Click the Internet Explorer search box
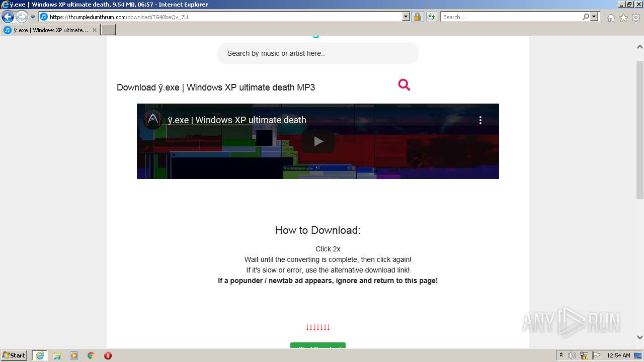The image size is (644, 362). [511, 17]
